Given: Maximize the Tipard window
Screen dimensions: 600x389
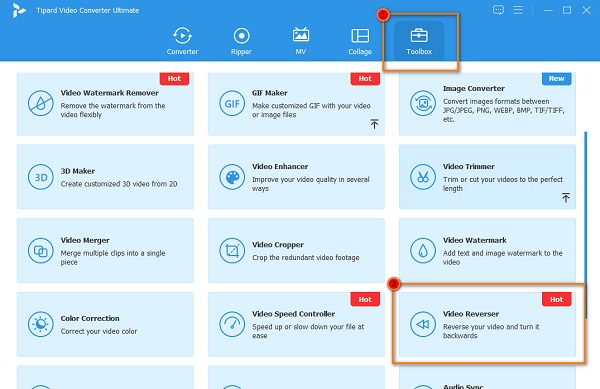Looking at the screenshot, I should pyautogui.click(x=567, y=10).
